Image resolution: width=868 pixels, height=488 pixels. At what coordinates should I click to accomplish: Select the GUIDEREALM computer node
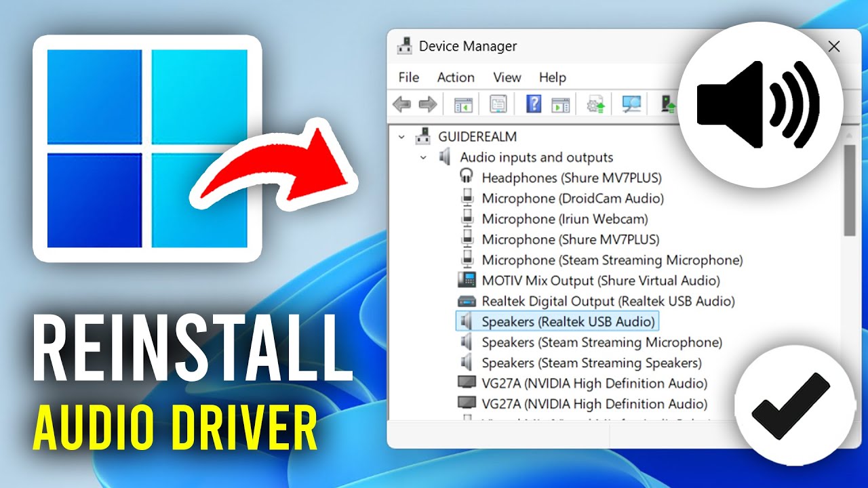[477, 136]
